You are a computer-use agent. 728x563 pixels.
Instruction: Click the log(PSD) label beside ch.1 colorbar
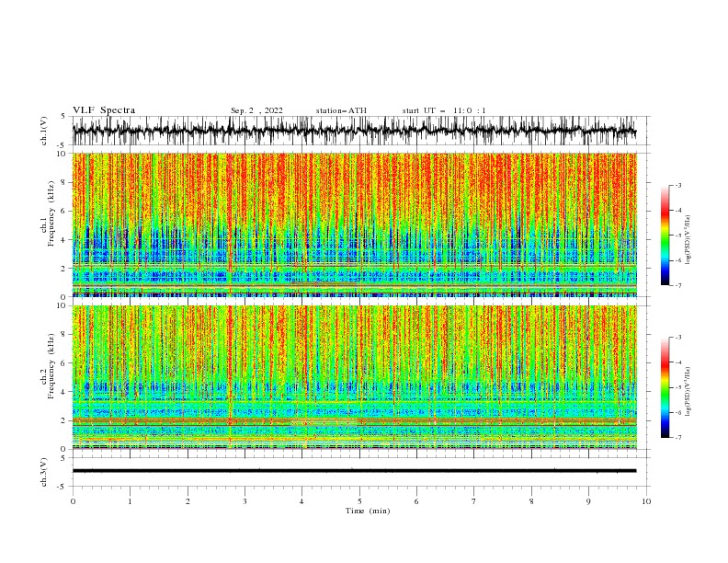tap(688, 240)
